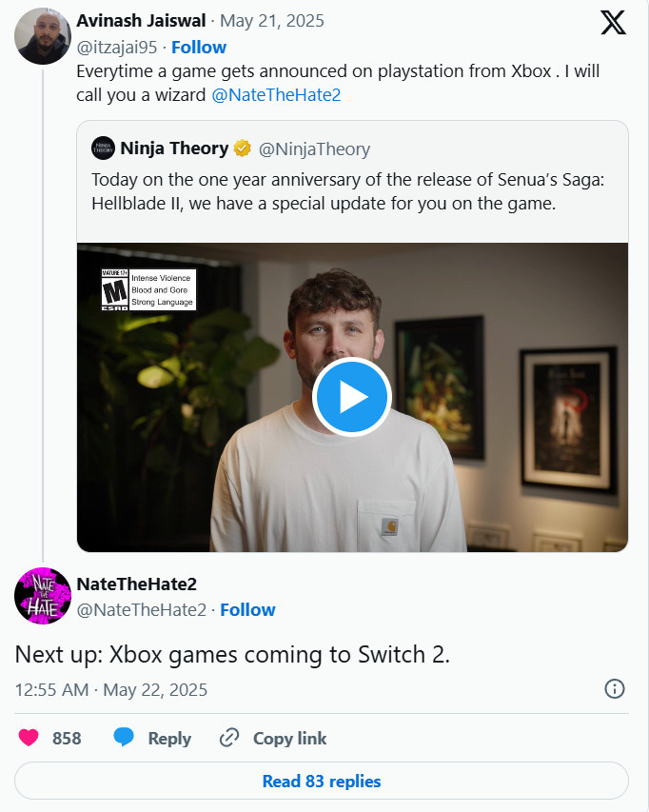This screenshot has height=812, width=649.
Task: Open the 12:55 AM · May 22, 2025 timestamp
Action: [x=110, y=690]
